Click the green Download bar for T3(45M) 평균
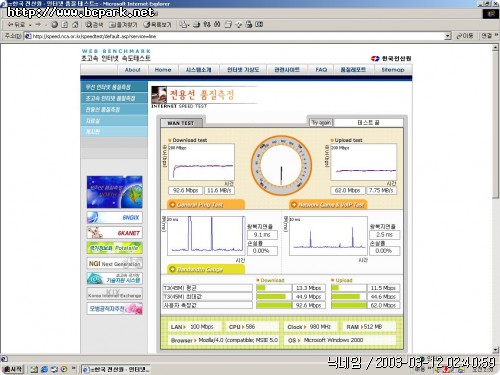The height and width of the screenshot is (375, 500). (261, 288)
